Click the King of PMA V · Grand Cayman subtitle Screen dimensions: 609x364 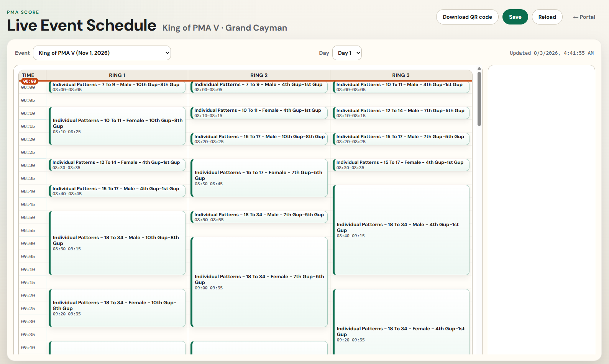[225, 28]
